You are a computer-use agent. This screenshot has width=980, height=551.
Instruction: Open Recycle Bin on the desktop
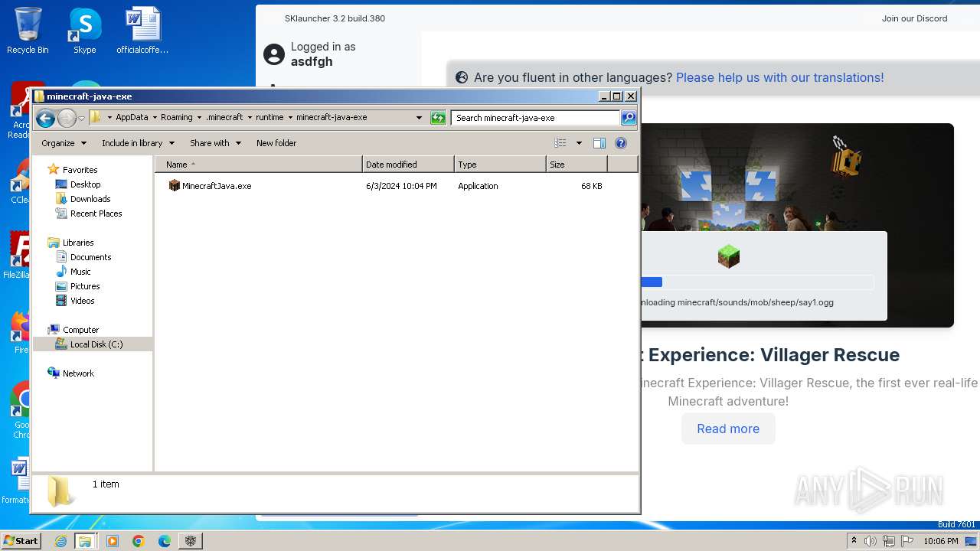(x=28, y=31)
